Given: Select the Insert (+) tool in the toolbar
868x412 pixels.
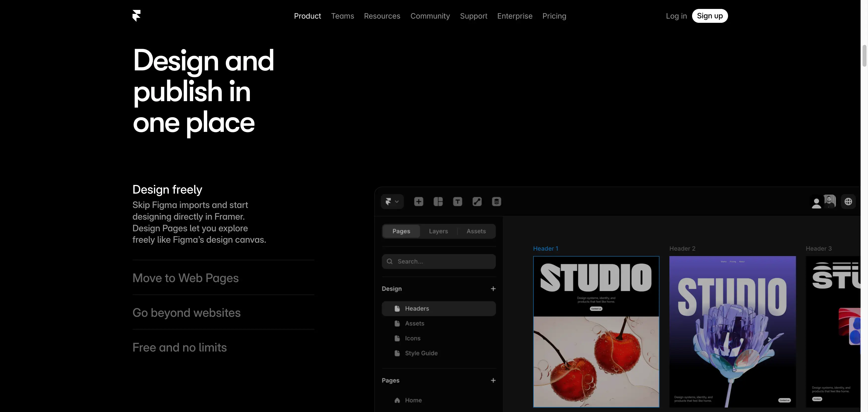Looking at the screenshot, I should [x=419, y=201].
